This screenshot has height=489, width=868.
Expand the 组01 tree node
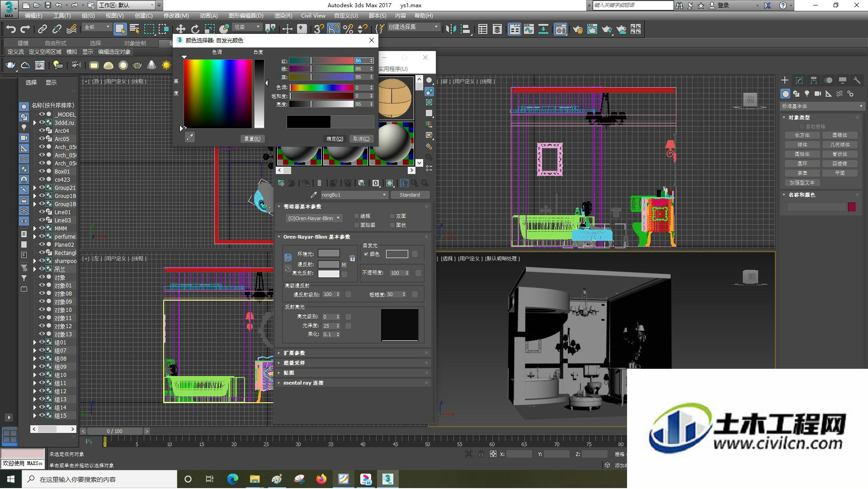pos(35,343)
